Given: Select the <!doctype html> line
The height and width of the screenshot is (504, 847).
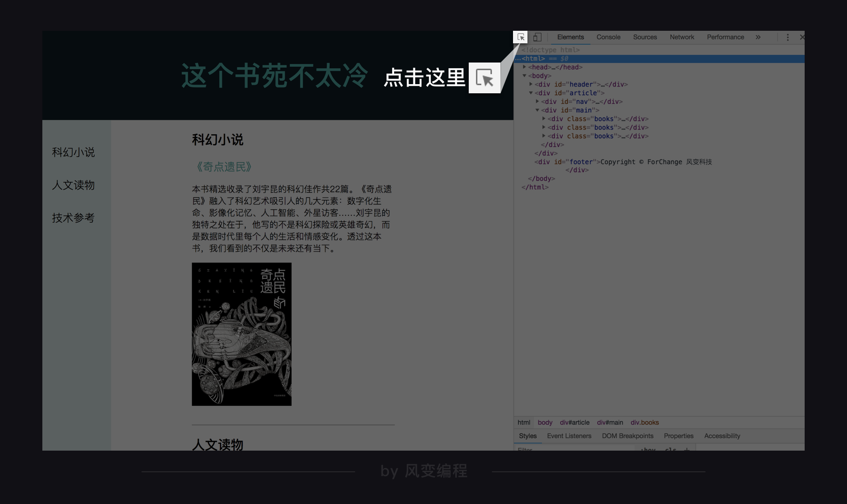Looking at the screenshot, I should click(551, 50).
